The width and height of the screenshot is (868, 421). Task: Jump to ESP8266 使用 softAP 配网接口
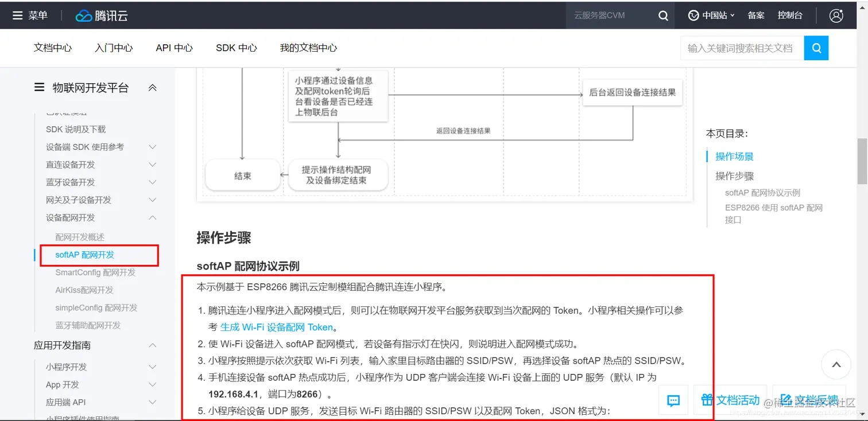[774, 213]
